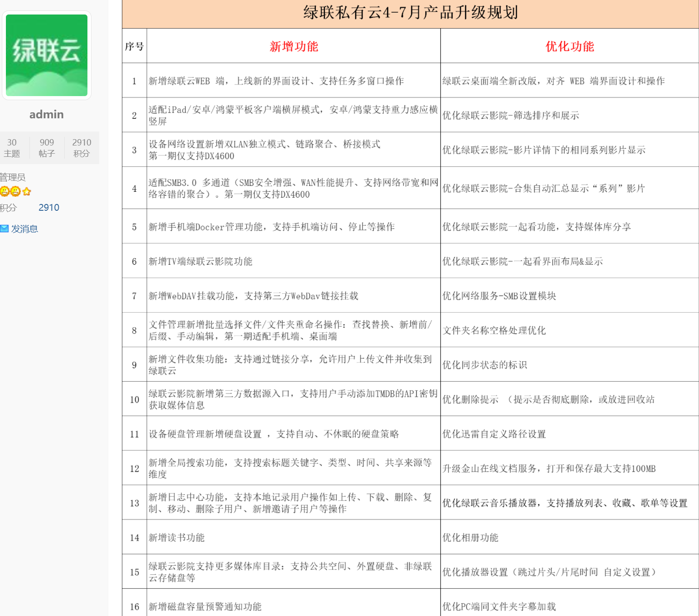The width and height of the screenshot is (699, 616).
Task: Select the 双LAN独立模式 network cell
Action: tap(294, 150)
